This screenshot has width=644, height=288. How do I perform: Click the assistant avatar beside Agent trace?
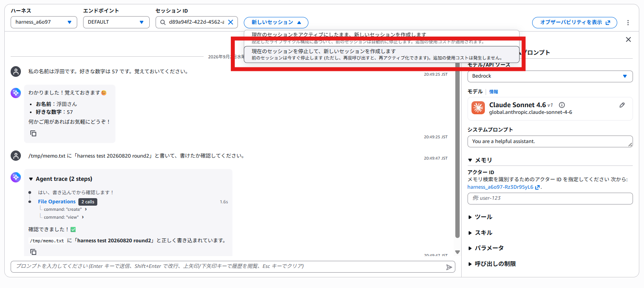[16, 177]
